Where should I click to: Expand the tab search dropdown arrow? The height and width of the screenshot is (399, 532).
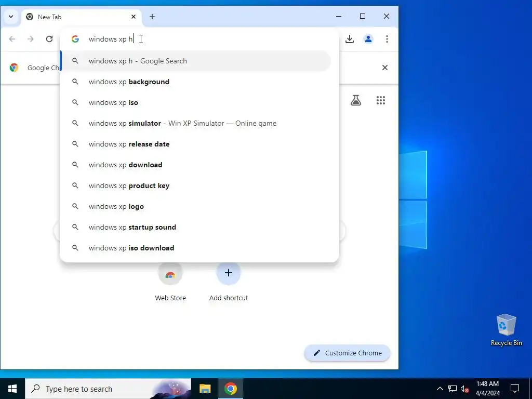click(11, 17)
